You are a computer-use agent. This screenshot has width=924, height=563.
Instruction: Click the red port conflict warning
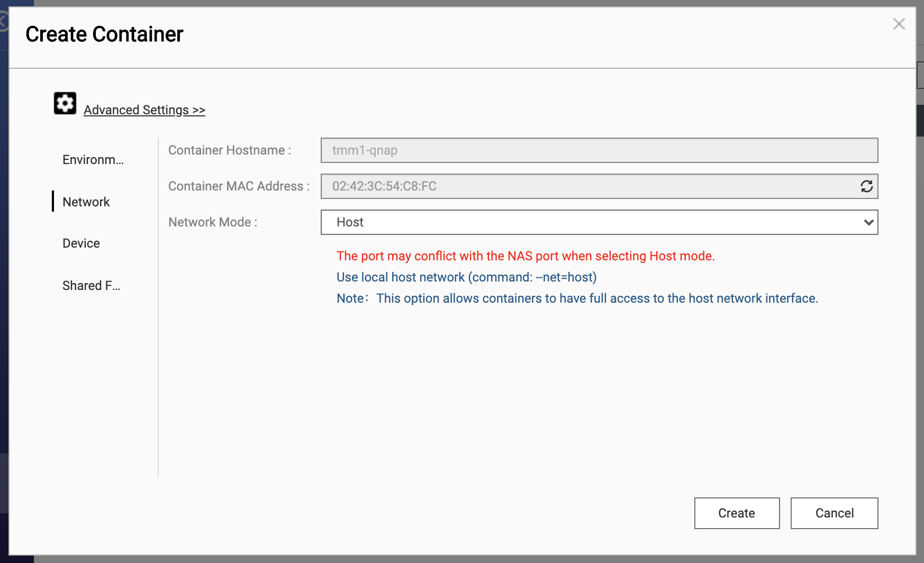(525, 256)
